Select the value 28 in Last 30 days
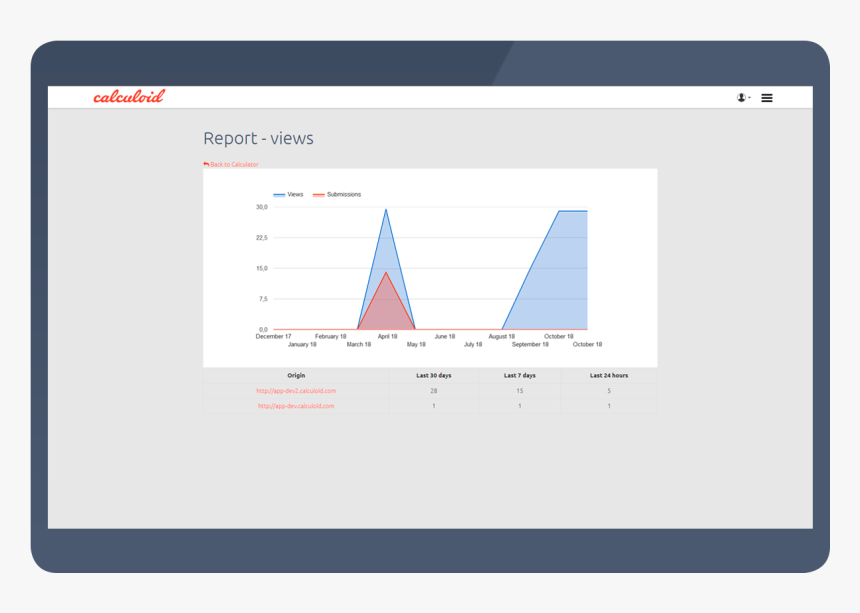 [434, 391]
